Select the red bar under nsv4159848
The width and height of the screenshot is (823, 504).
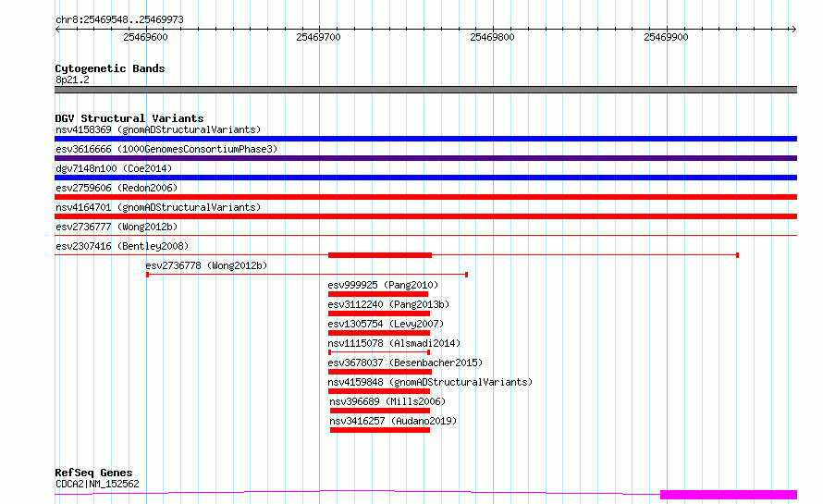(x=379, y=391)
